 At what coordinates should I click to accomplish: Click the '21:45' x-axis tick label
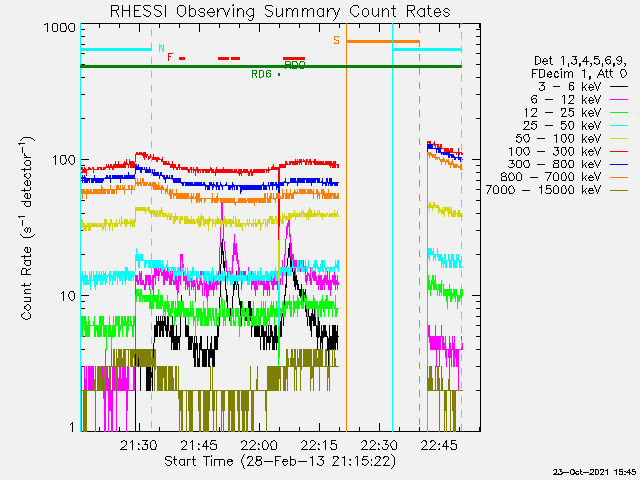(x=199, y=445)
